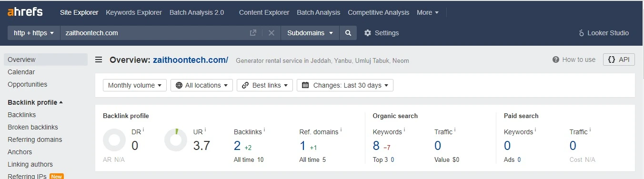Click Ref. domains All time 5 text

[312, 160]
